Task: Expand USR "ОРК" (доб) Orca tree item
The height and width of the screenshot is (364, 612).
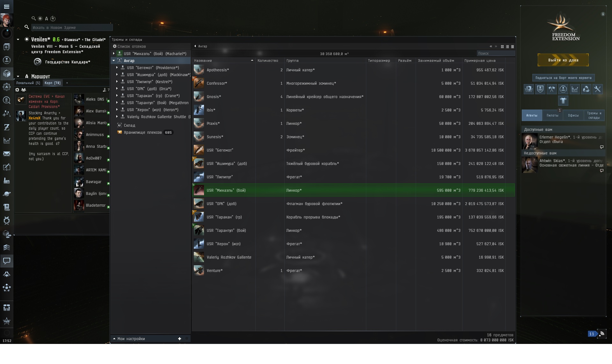Action: [x=117, y=89]
